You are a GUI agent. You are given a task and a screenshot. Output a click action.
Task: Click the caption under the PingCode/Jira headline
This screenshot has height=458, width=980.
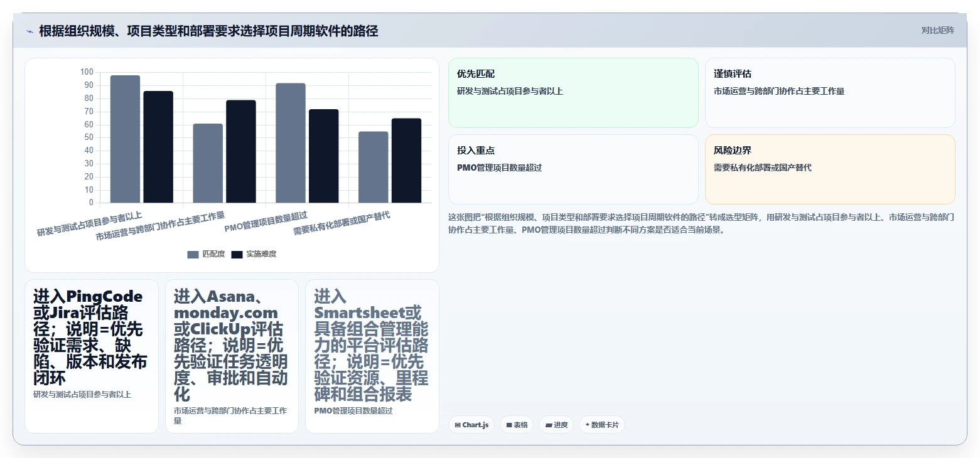tap(82, 395)
